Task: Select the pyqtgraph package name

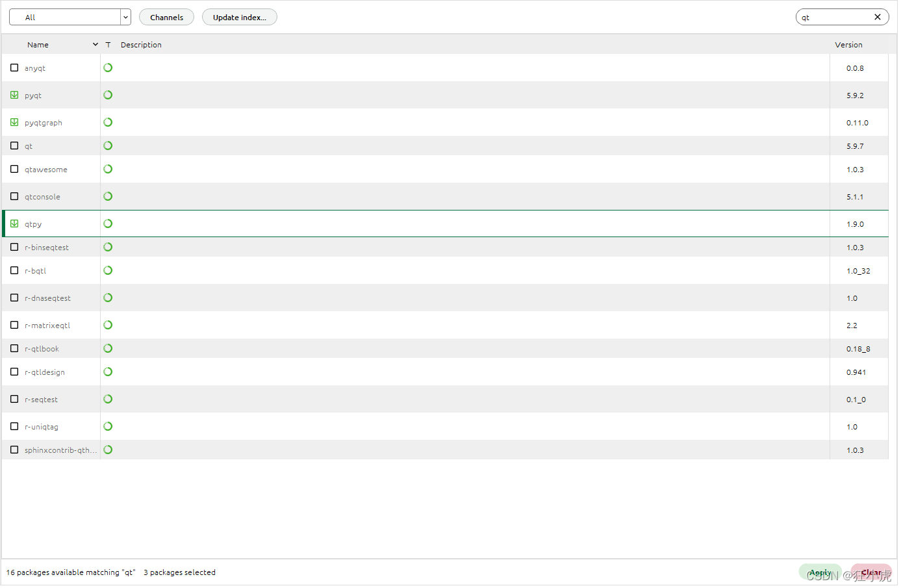Action: click(44, 123)
